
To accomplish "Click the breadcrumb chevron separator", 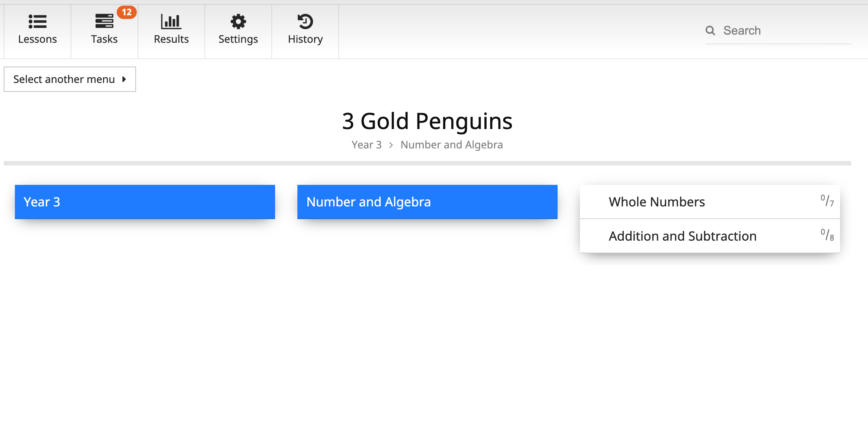I will pyautogui.click(x=391, y=145).
